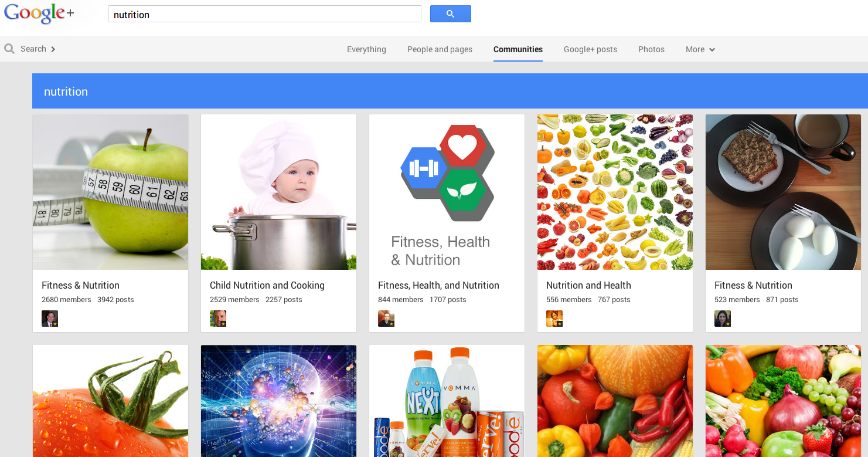Open the Fitness, Health & Nutrition hexagon thumbnail
868x457 pixels.
coord(447,192)
